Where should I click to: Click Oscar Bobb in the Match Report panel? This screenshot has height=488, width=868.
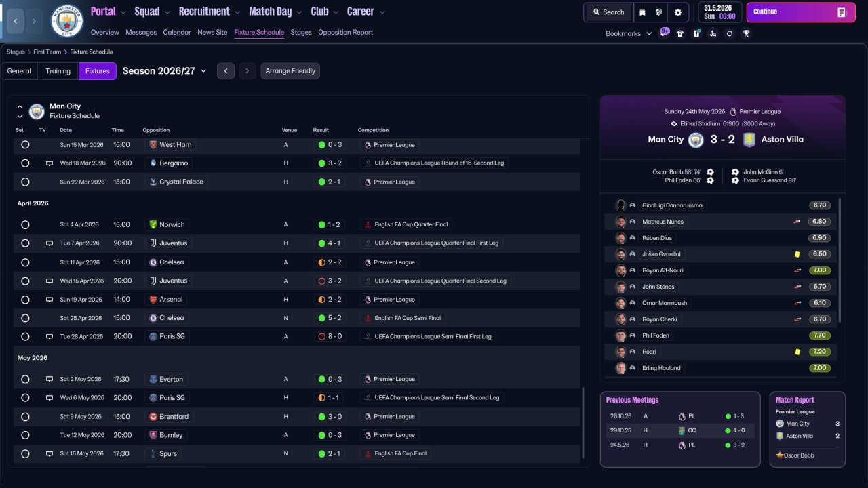point(799,455)
